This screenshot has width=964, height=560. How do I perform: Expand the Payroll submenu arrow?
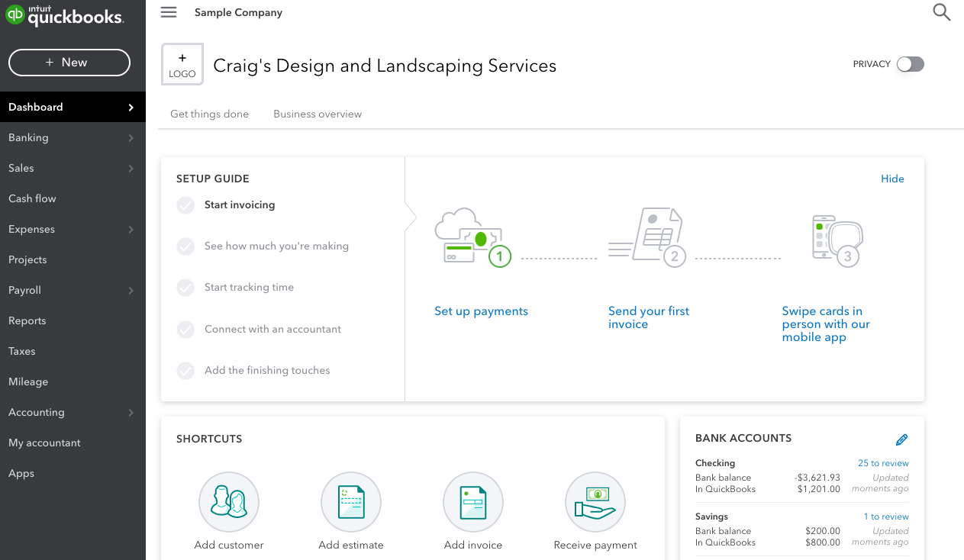coord(131,291)
